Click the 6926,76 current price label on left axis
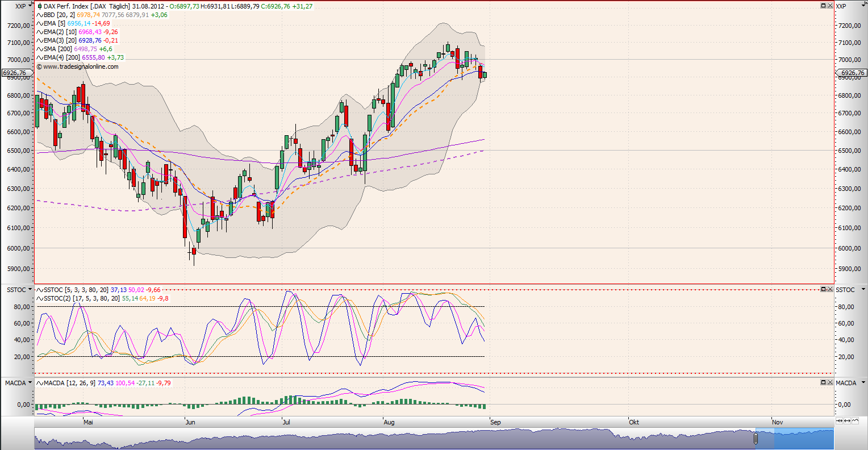The height and width of the screenshot is (450, 868). coord(15,73)
